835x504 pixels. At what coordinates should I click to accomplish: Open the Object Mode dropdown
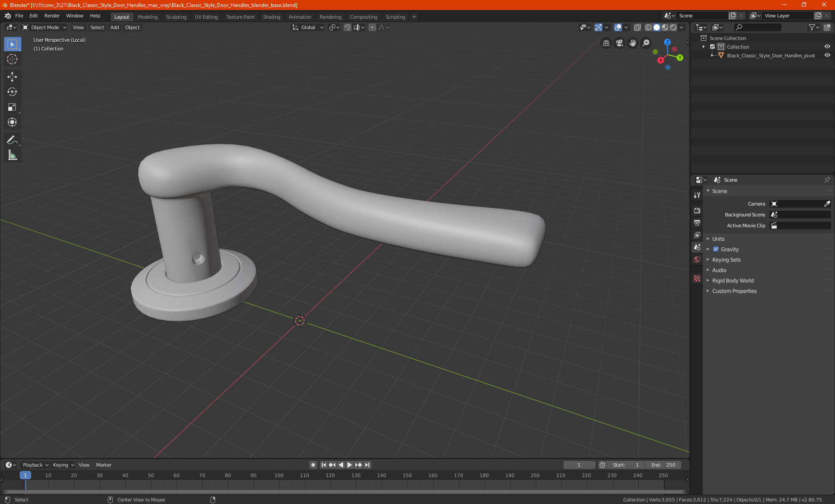pos(44,27)
